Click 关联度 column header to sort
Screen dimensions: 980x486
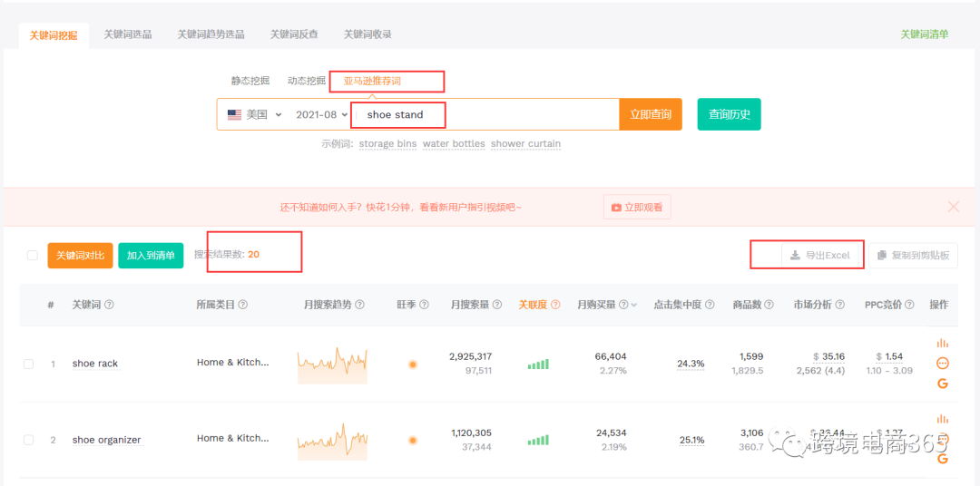coord(533,305)
